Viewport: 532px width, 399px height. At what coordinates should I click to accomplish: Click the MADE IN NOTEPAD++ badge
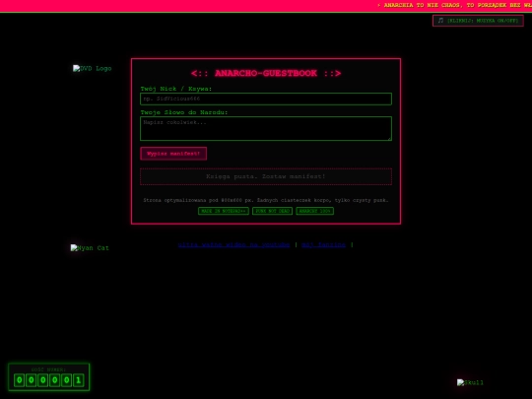224,211
